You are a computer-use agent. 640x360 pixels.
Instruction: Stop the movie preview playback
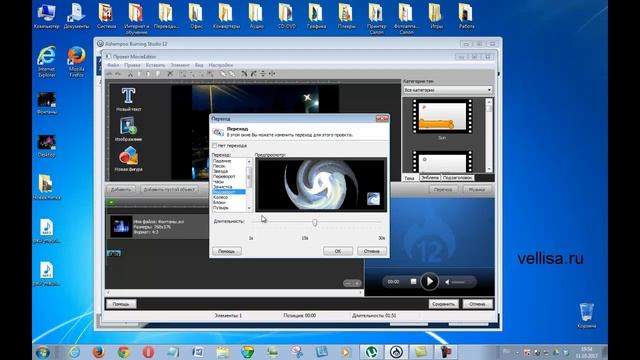tap(413, 282)
